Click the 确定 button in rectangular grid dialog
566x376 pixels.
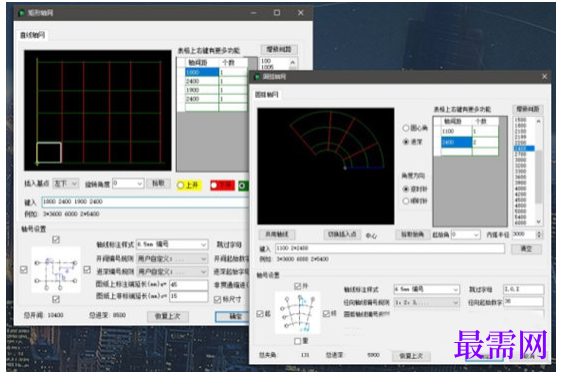pyautogui.click(x=232, y=316)
